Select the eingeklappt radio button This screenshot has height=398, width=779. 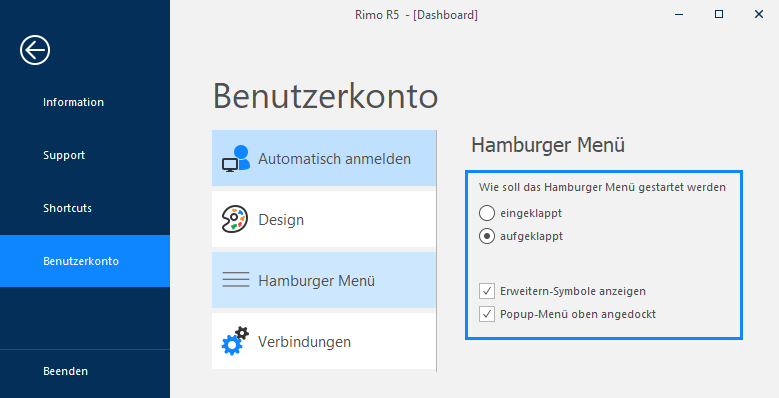pyautogui.click(x=487, y=213)
